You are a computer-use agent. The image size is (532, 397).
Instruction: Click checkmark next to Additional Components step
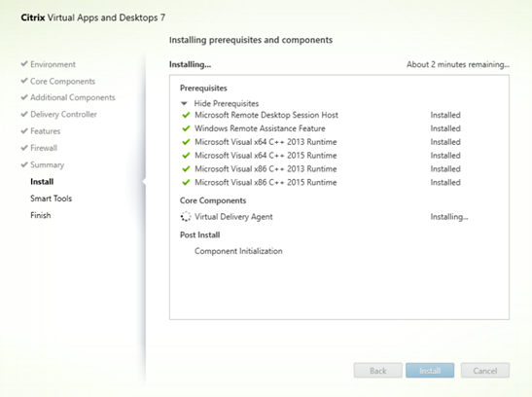(24, 97)
